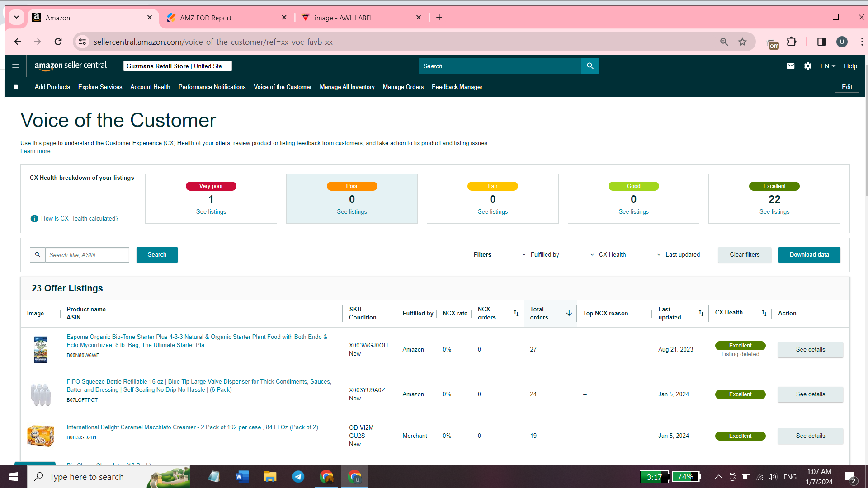
Task: Open the Guzmans Retail Store account switcher
Action: coord(178,66)
